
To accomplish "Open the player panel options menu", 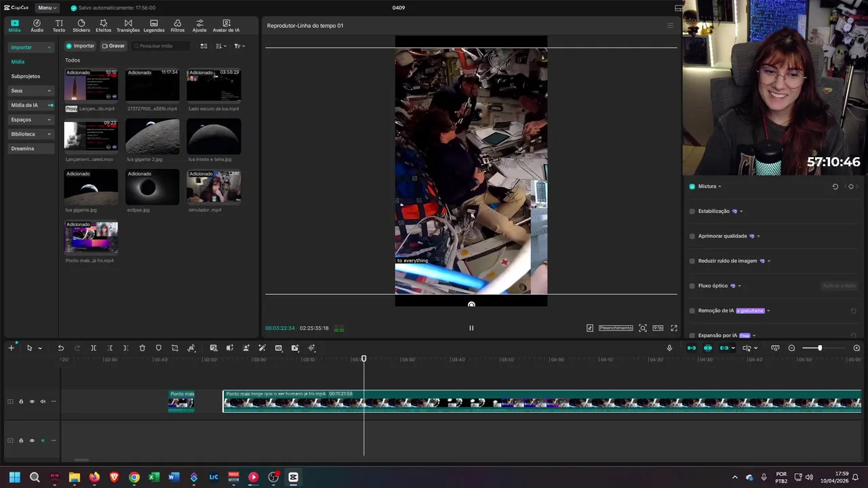I will click(670, 26).
